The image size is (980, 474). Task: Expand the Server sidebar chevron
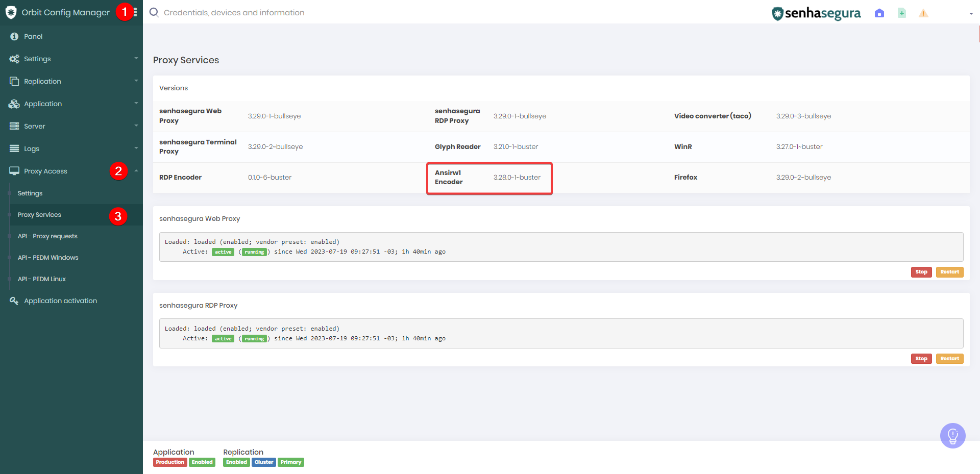[x=136, y=126]
